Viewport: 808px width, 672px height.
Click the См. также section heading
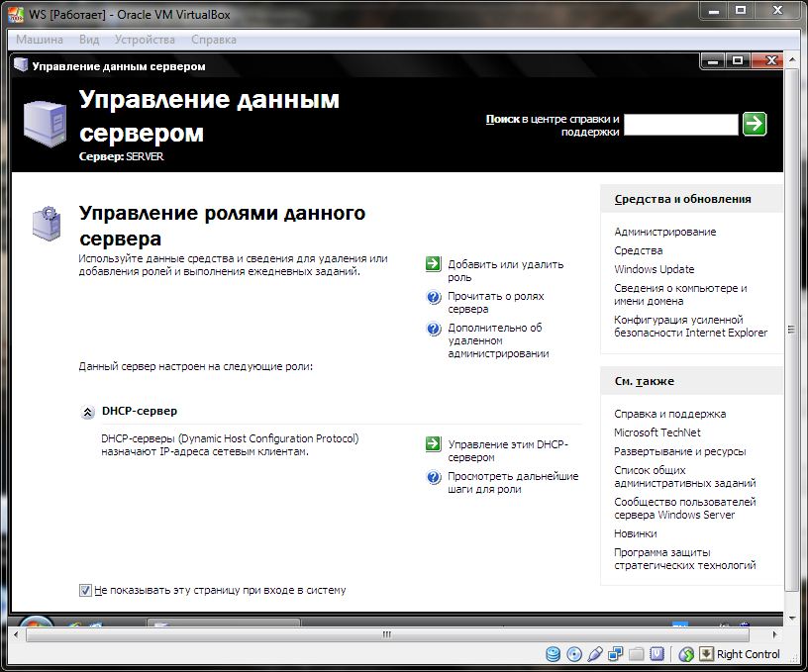pos(645,381)
